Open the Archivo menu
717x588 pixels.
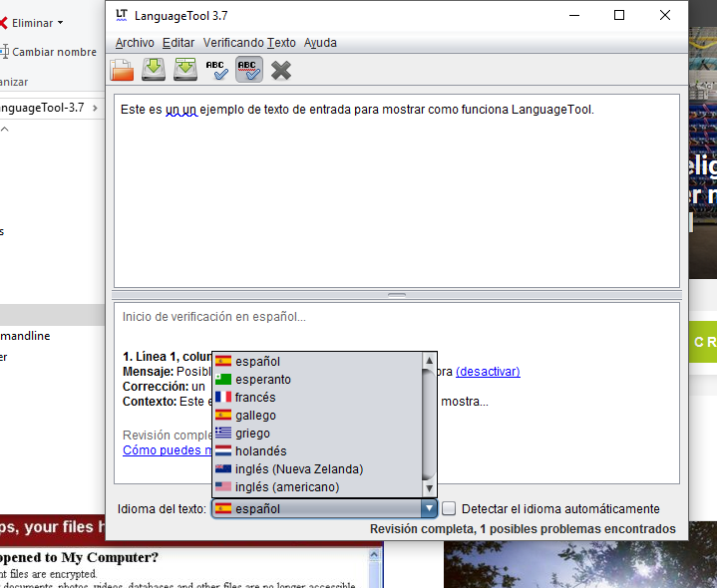pos(135,43)
